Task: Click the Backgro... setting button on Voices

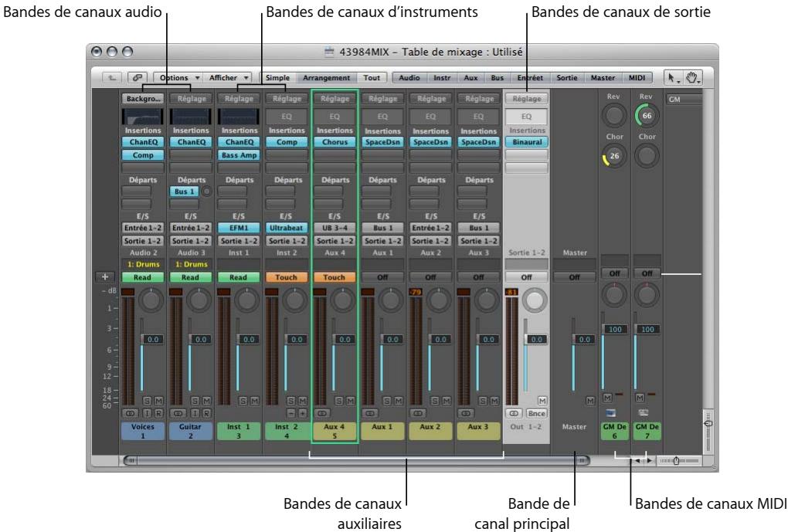Action: pos(143,99)
